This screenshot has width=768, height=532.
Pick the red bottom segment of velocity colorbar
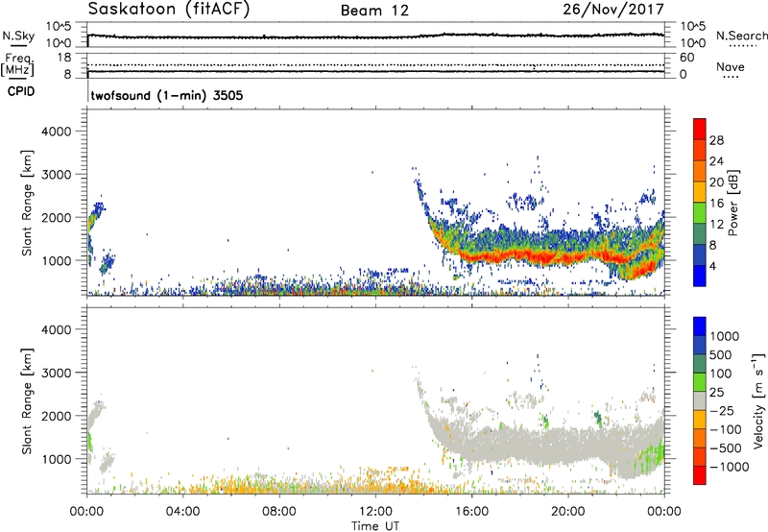click(x=700, y=475)
